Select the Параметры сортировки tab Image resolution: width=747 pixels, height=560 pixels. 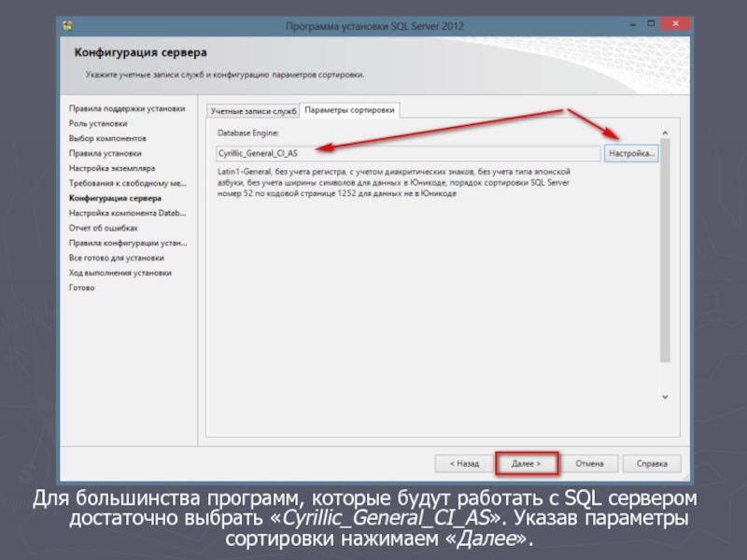pyautogui.click(x=349, y=110)
